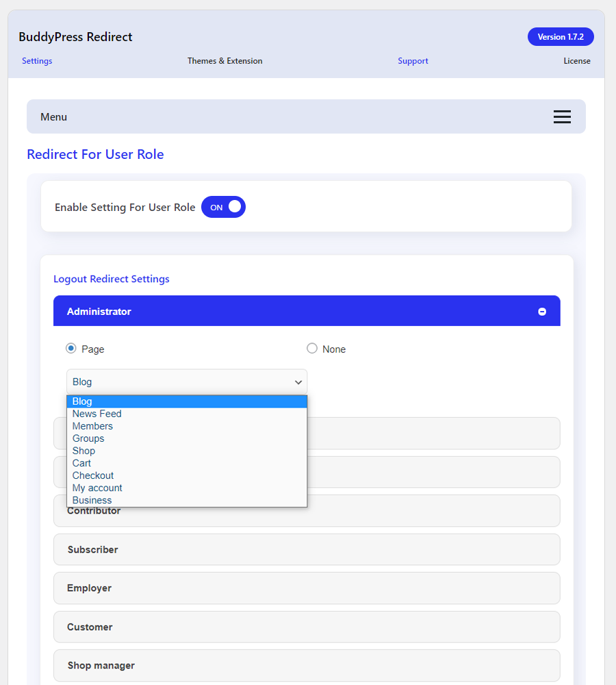Choose Members option in dropdown

point(92,426)
